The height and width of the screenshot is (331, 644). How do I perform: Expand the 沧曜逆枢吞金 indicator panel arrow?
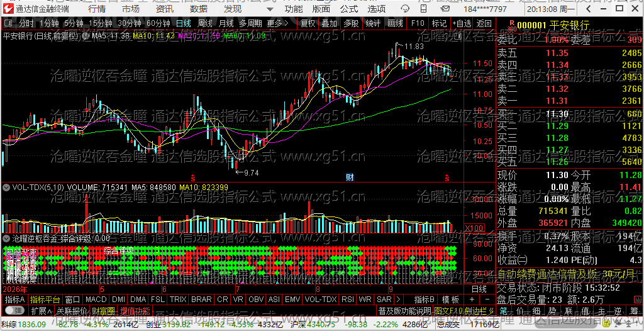click(6, 238)
